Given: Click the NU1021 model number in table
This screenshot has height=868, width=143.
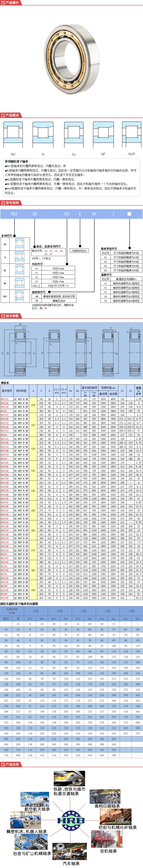Looking at the screenshot, I should 5,399.
